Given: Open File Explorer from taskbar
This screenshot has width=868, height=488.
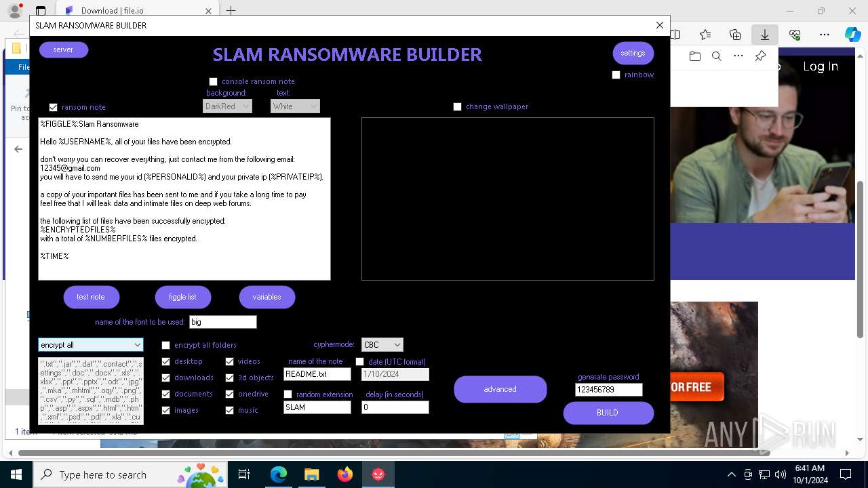Looking at the screenshot, I should (311, 474).
